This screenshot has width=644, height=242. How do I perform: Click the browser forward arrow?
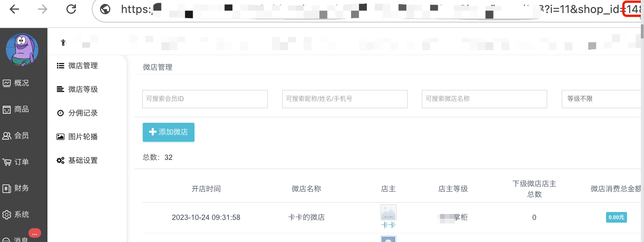coord(42,9)
